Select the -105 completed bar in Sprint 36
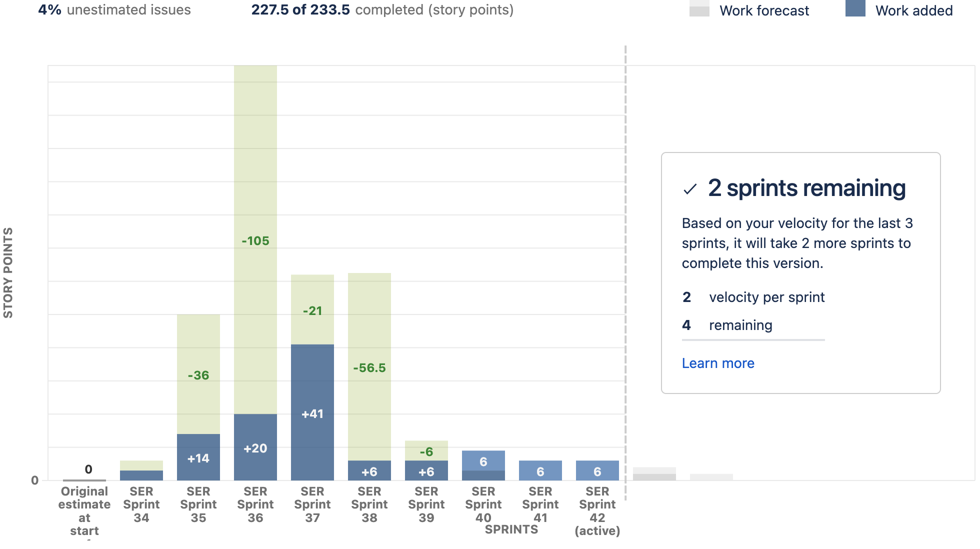This screenshot has height=549, width=980. pyautogui.click(x=255, y=240)
